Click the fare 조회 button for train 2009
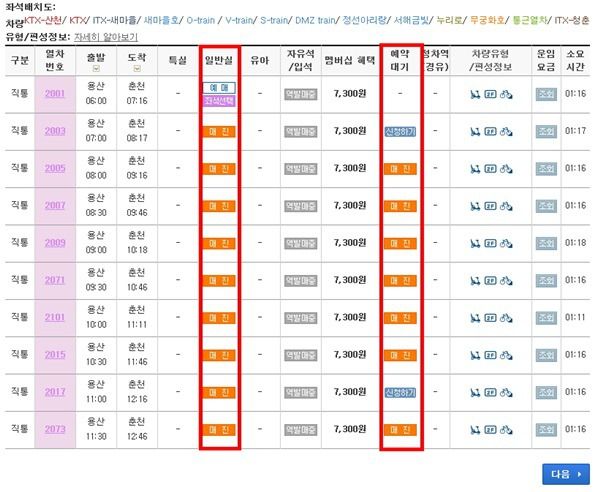 (546, 244)
